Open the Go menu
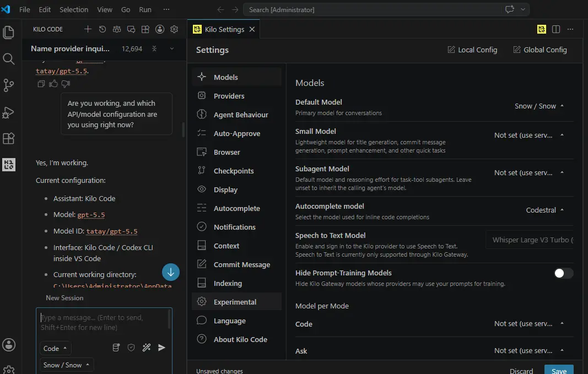 pyautogui.click(x=126, y=10)
